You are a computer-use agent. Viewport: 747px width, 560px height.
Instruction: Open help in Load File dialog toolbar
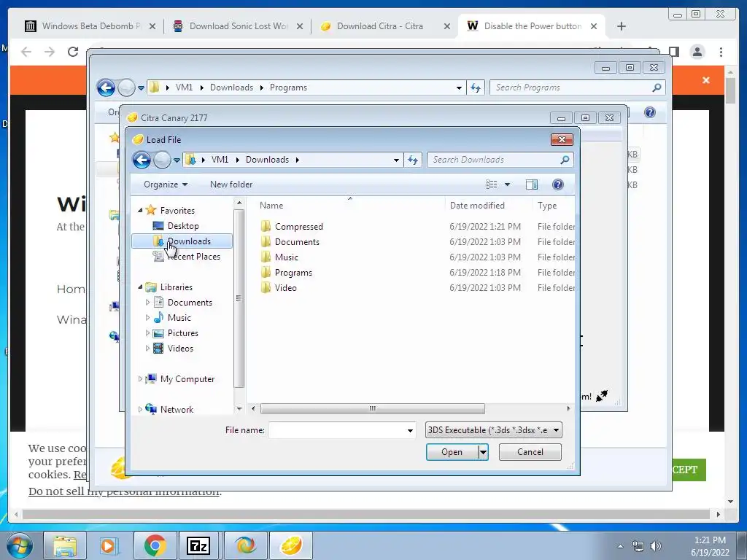[x=558, y=184]
